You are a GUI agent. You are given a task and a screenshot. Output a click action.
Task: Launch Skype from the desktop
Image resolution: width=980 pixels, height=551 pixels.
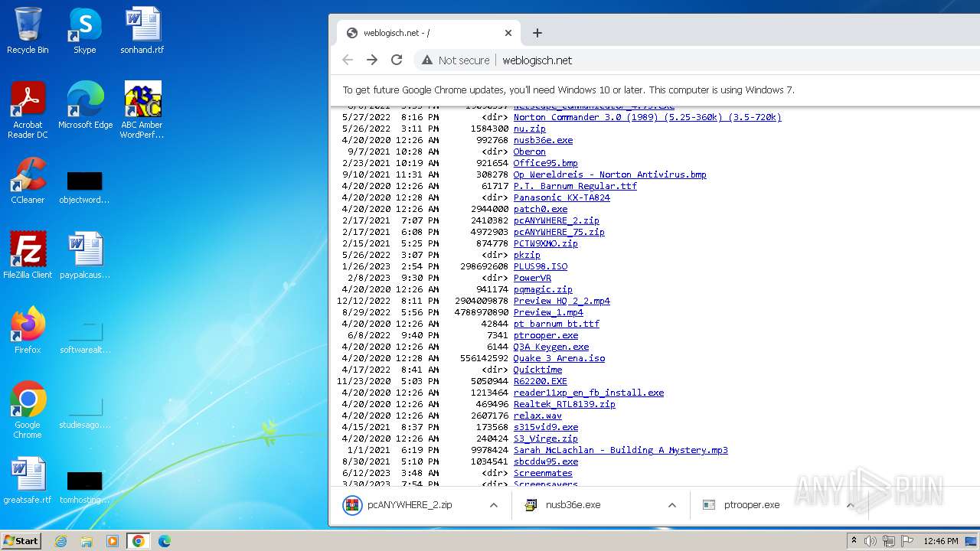[85, 31]
